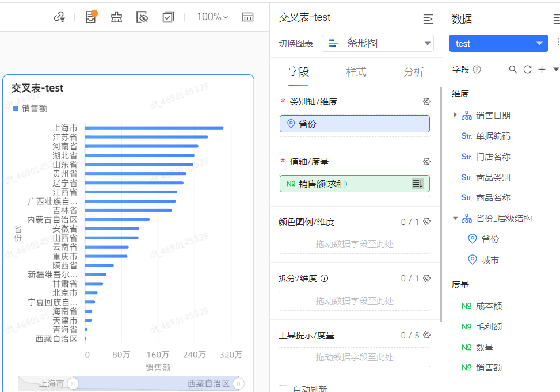Open settings gear for 拆分/维度

coord(426,278)
